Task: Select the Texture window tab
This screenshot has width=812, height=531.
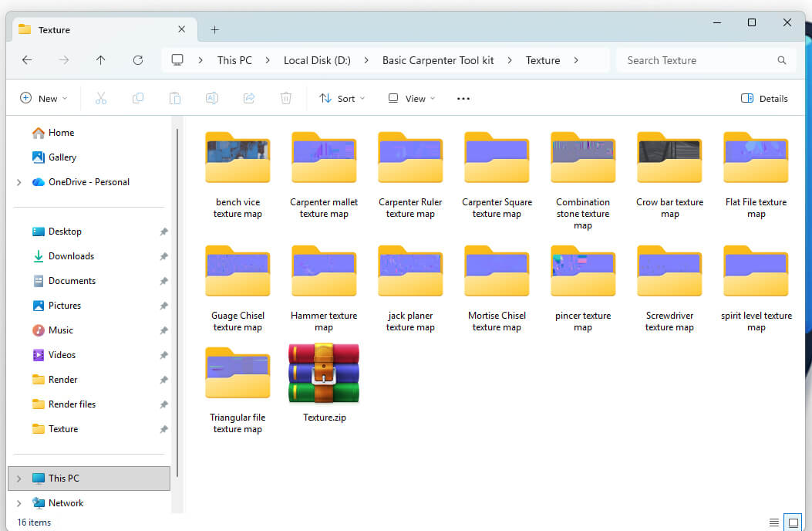Action: [x=105, y=29]
